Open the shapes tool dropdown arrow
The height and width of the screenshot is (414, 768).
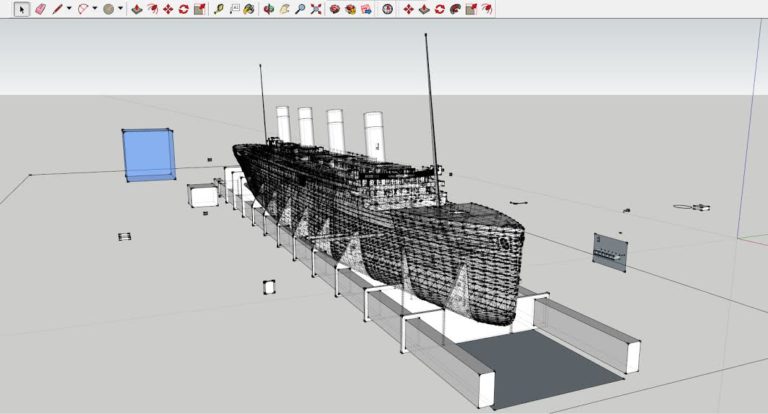[x=120, y=8]
